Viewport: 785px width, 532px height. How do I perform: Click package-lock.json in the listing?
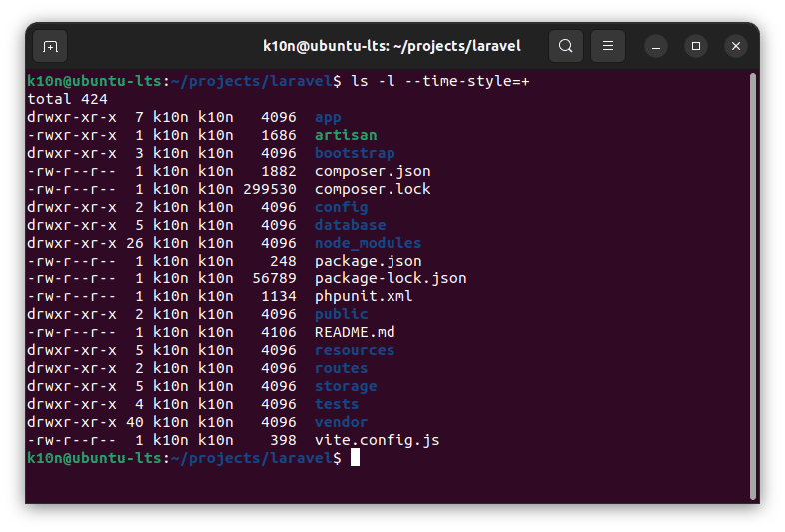pos(391,278)
